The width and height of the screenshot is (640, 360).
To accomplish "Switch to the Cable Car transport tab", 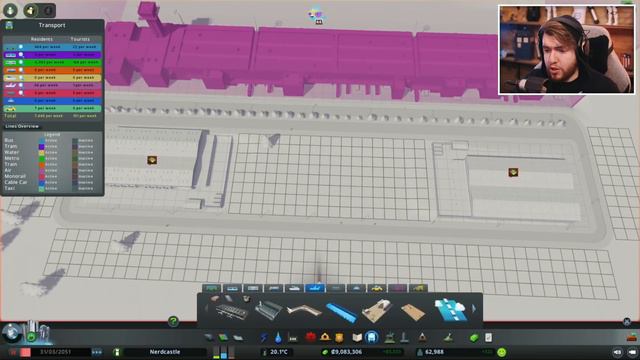I will click(356, 288).
